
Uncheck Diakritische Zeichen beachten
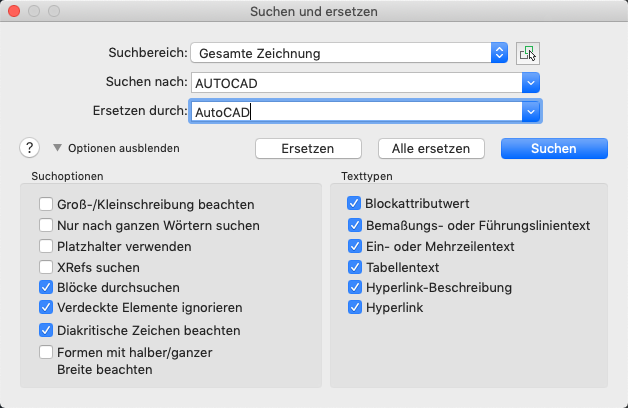tap(46, 330)
